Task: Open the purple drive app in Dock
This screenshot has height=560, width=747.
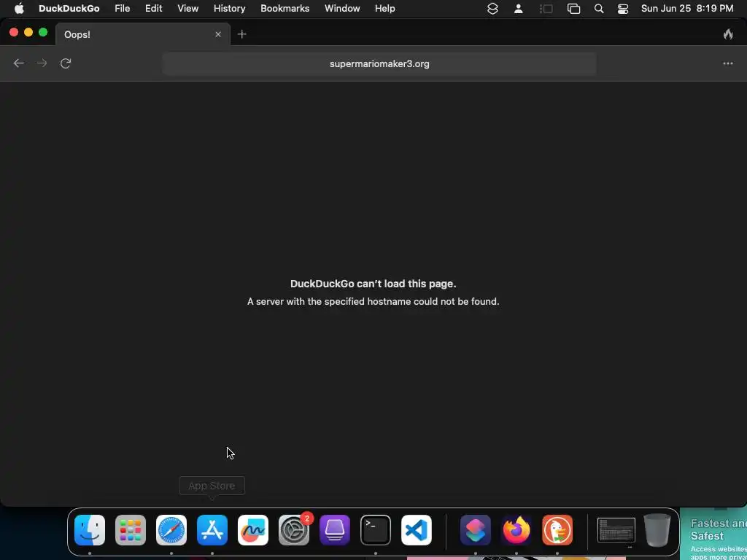Action: pos(335,530)
